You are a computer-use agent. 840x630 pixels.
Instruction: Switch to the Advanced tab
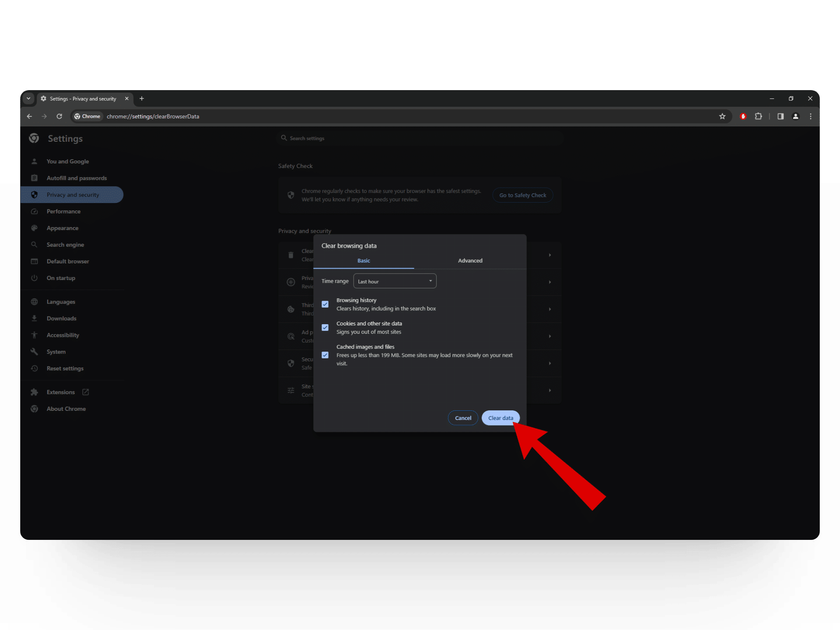pyautogui.click(x=470, y=261)
